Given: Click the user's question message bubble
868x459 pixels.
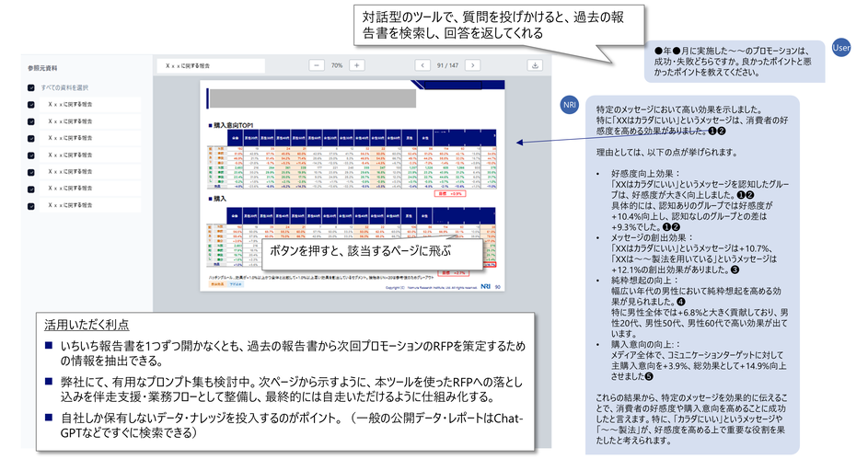Looking at the screenshot, I should tap(734, 61).
